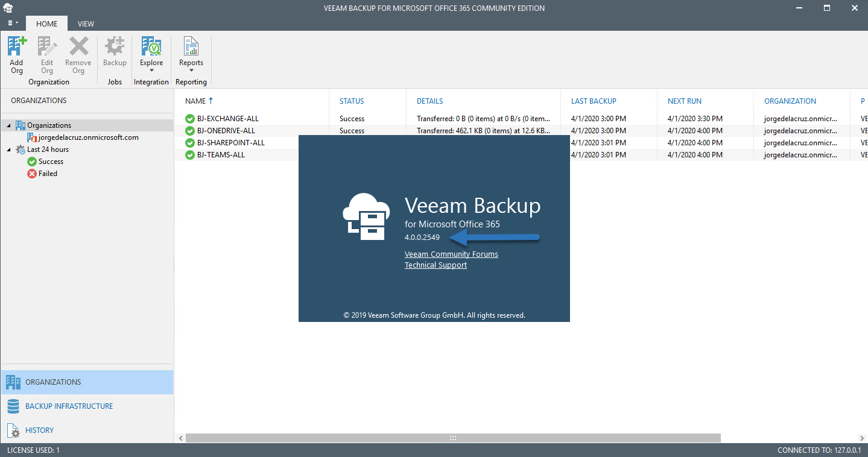
Task: Click the LICENSE USED: 1 status text
Action: [33, 450]
